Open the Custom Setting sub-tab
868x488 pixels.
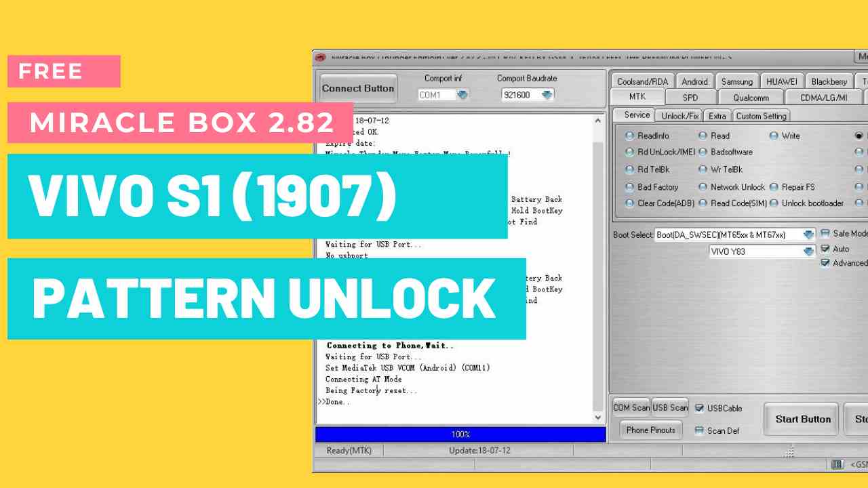761,116
